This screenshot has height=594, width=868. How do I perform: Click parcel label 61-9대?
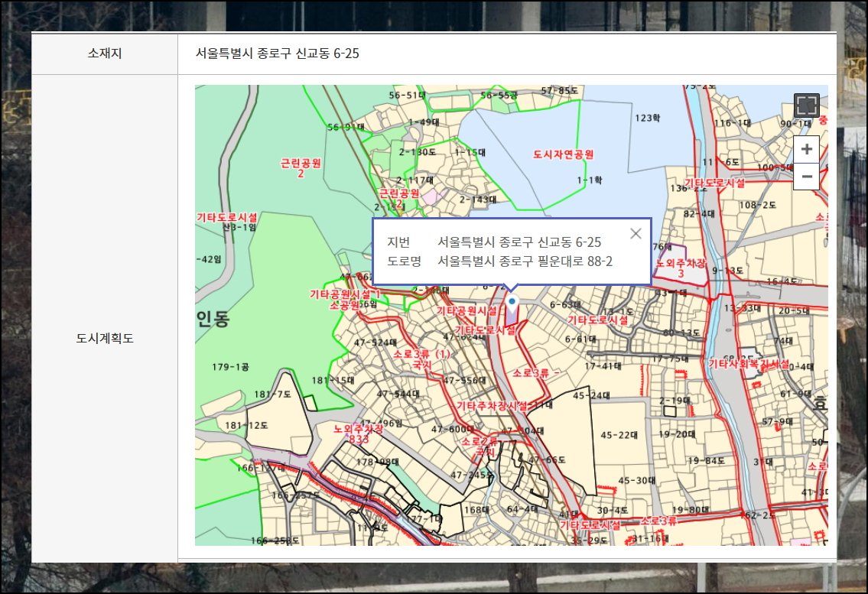point(796,393)
